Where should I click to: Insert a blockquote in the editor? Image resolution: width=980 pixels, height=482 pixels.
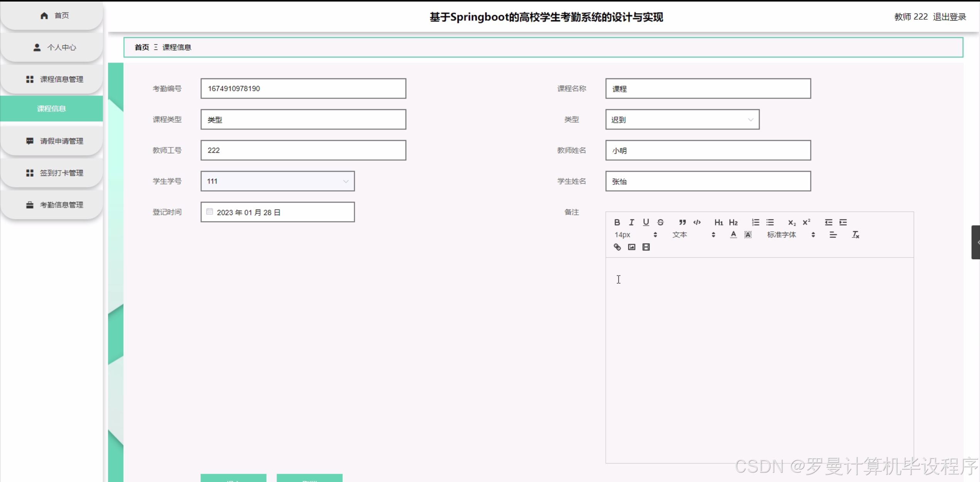(682, 222)
